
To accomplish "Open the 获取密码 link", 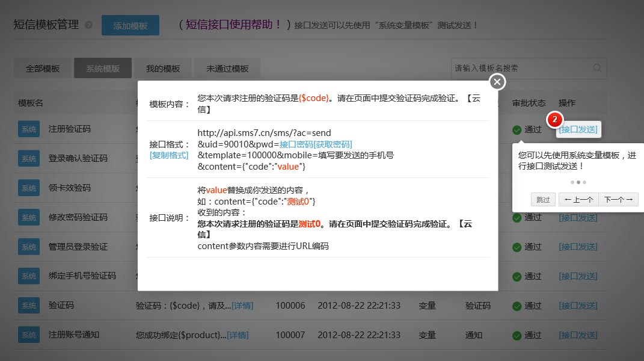I will [333, 144].
